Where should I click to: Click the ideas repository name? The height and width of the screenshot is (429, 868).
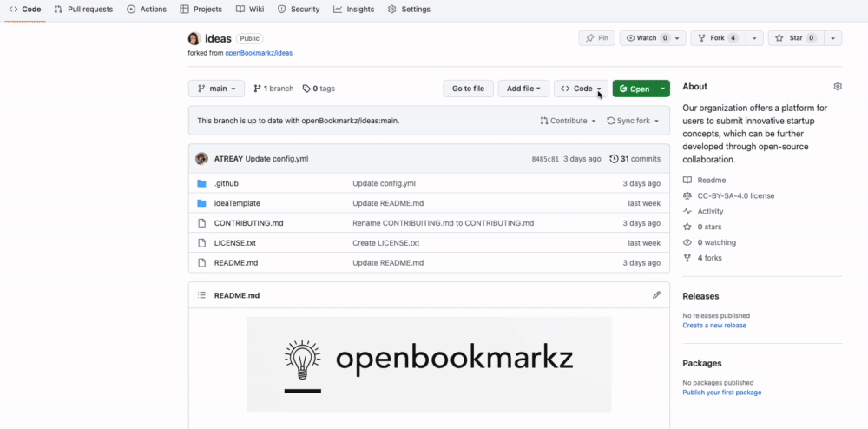[218, 38]
